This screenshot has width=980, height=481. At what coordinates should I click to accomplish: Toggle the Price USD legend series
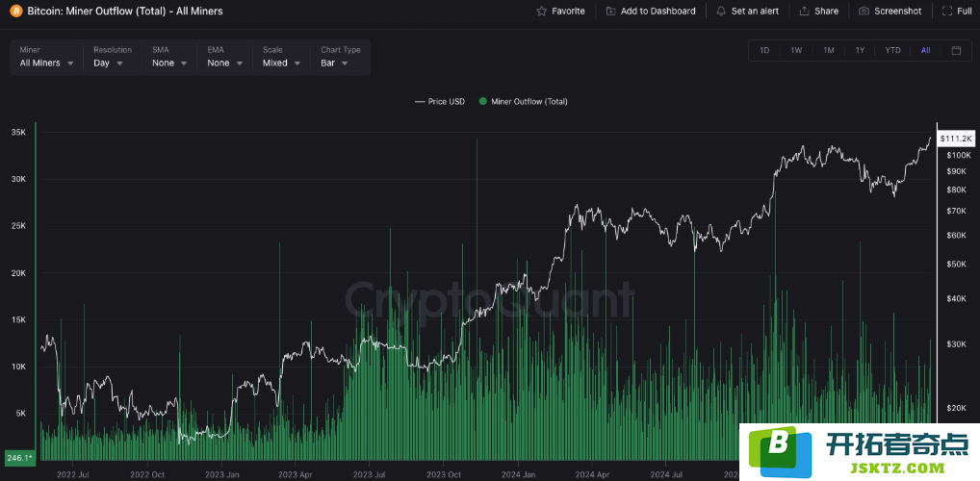tap(440, 101)
